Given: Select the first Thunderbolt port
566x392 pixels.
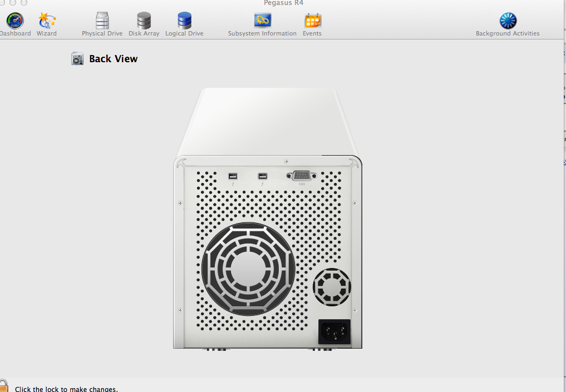Looking at the screenshot, I should (233, 176).
